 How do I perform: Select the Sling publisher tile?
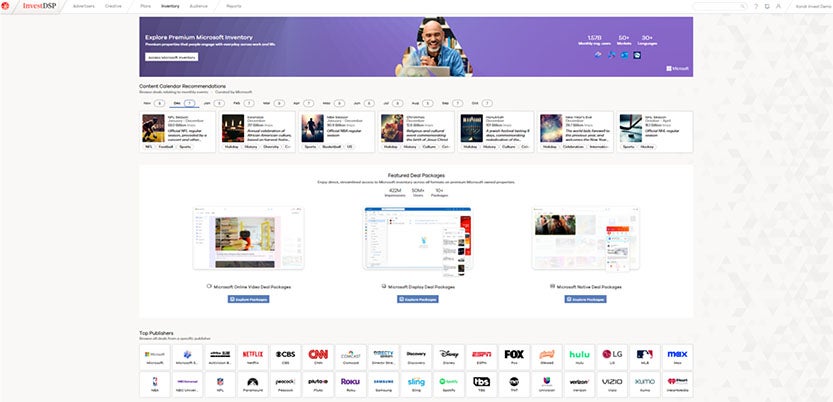(x=416, y=384)
